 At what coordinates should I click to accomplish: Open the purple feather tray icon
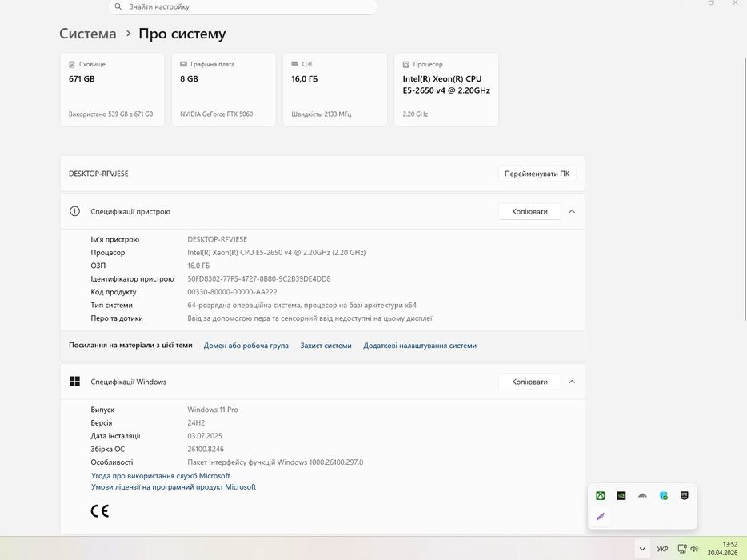(x=601, y=517)
